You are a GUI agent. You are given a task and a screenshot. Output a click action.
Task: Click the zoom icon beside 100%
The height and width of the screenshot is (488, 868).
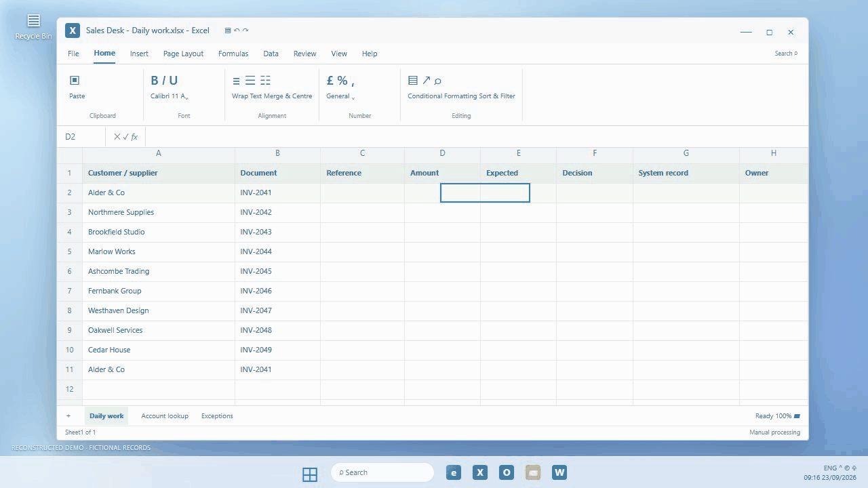tap(797, 416)
